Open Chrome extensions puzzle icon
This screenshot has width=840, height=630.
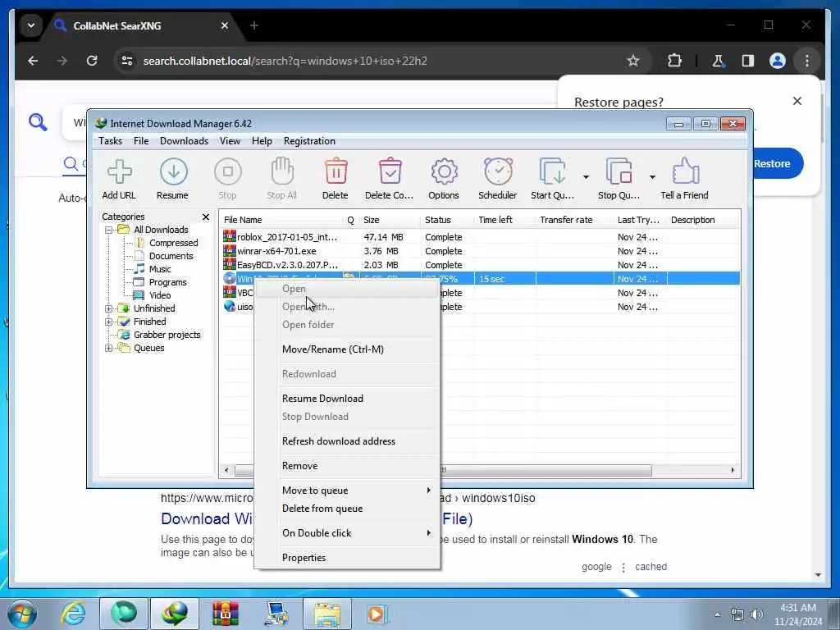point(674,61)
